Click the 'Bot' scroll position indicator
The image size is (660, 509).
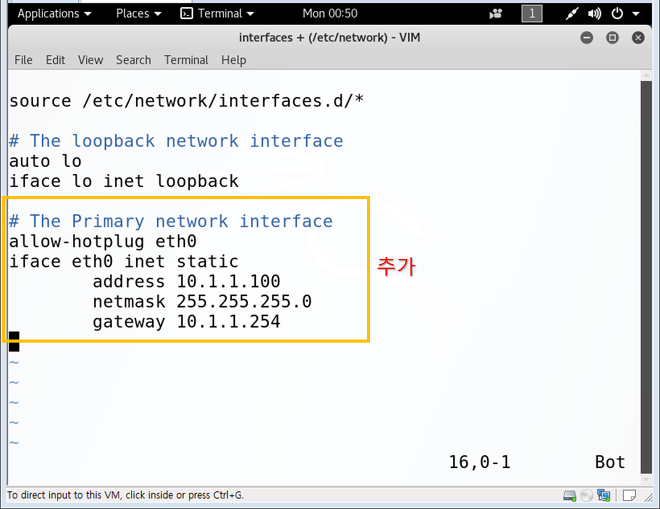pyautogui.click(x=610, y=462)
